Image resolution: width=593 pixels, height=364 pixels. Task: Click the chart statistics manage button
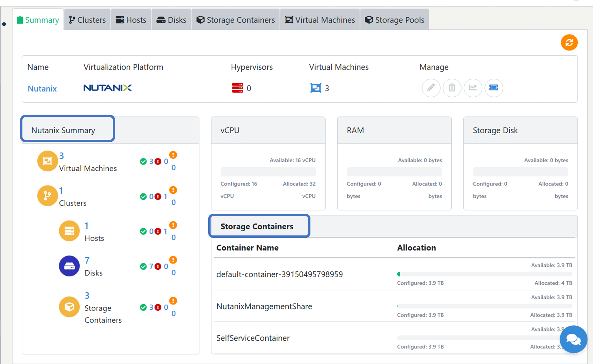pos(473,88)
